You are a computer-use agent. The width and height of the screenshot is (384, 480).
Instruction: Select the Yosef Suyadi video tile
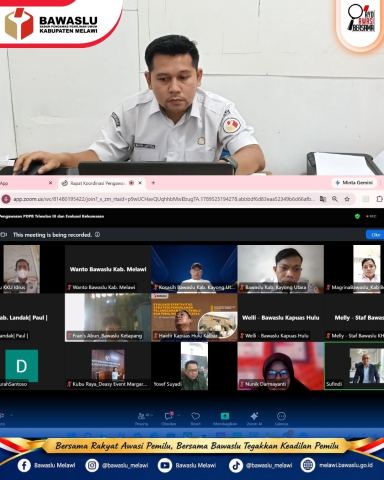pyautogui.click(x=194, y=366)
